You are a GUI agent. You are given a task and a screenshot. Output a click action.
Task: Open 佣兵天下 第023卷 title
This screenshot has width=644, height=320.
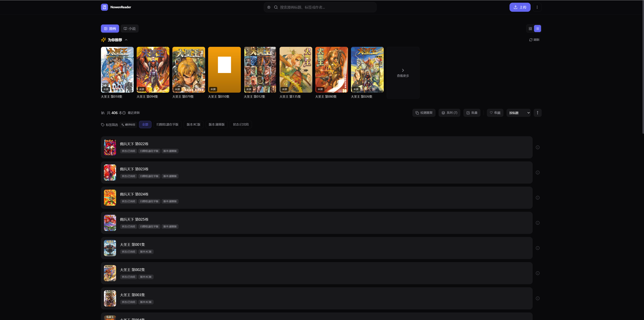pos(134,169)
